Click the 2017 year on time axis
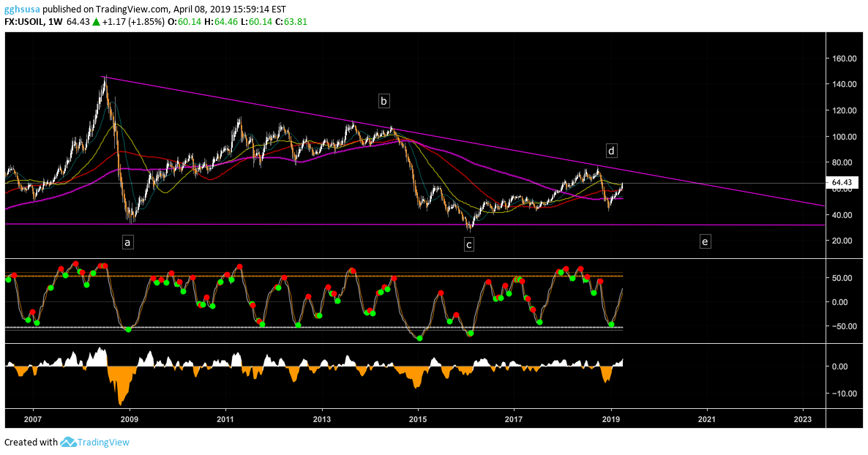 [x=515, y=420]
